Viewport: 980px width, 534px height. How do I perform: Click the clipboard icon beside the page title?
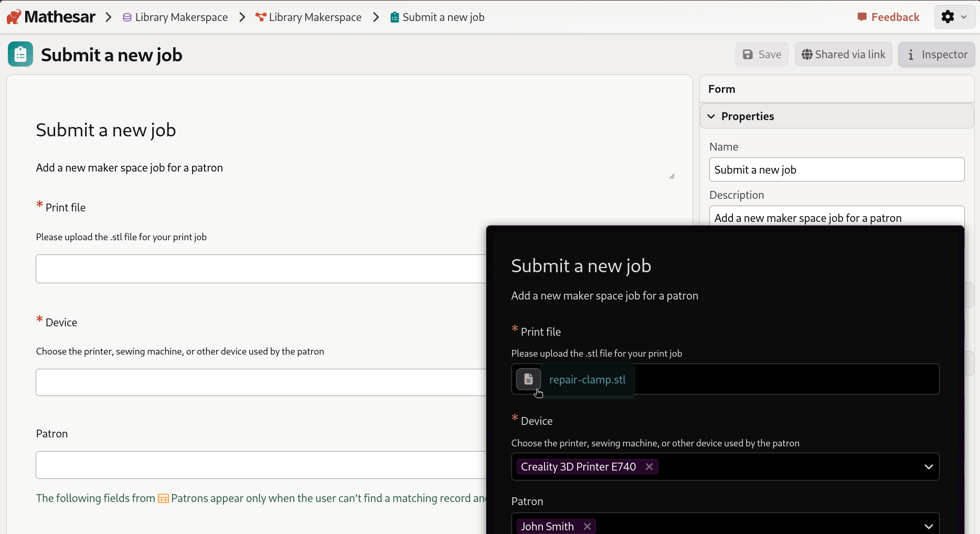pyautogui.click(x=20, y=54)
